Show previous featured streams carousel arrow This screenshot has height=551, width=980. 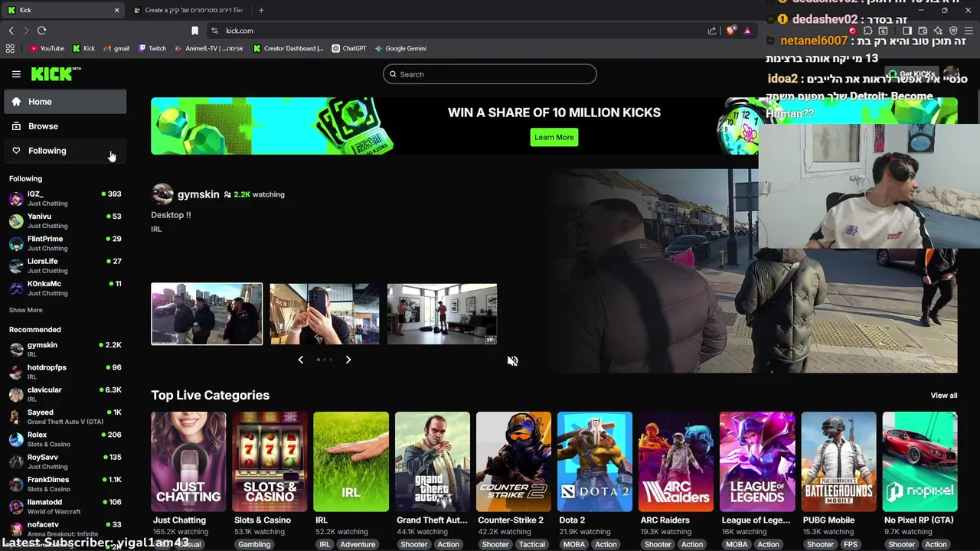[300, 360]
